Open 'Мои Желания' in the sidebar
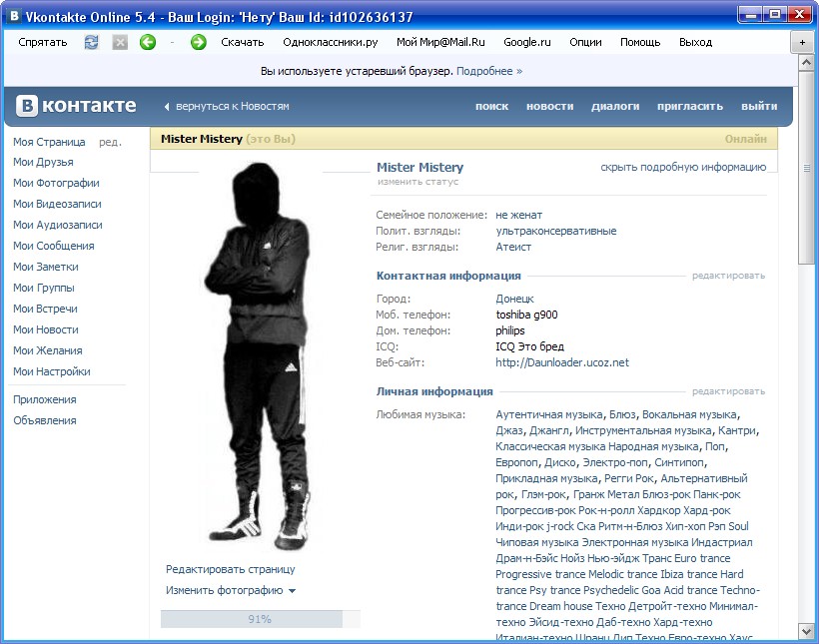Viewport: 819px width, 644px height. click(x=48, y=350)
